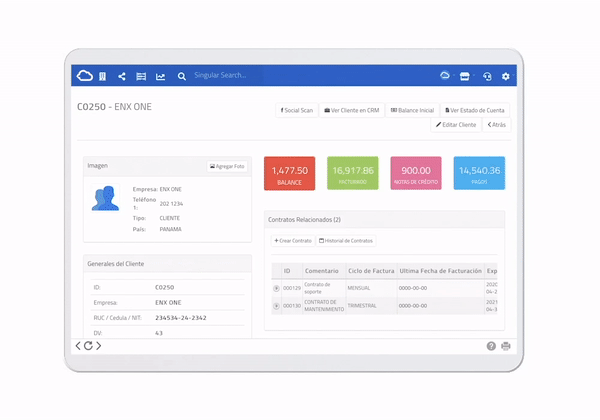Viewport: 600px width, 420px height.
Task: Click the help question mark icon
Action: [x=491, y=346]
